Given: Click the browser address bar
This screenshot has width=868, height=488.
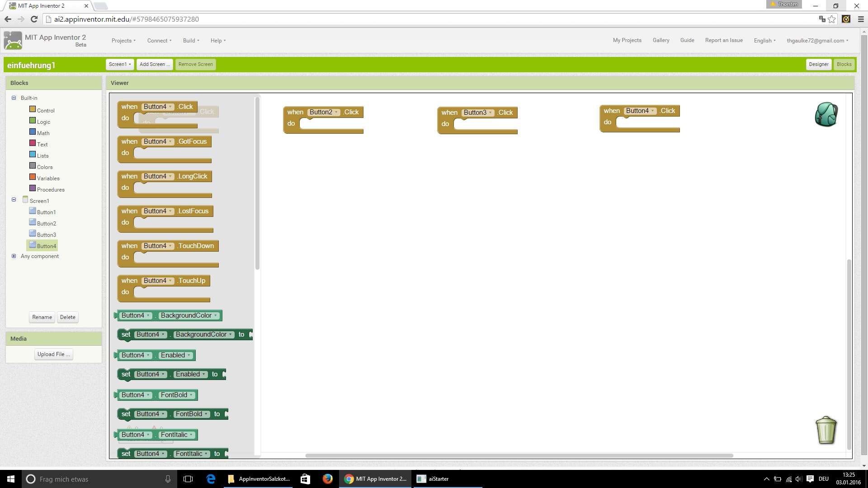Looking at the screenshot, I should pyautogui.click(x=429, y=19).
